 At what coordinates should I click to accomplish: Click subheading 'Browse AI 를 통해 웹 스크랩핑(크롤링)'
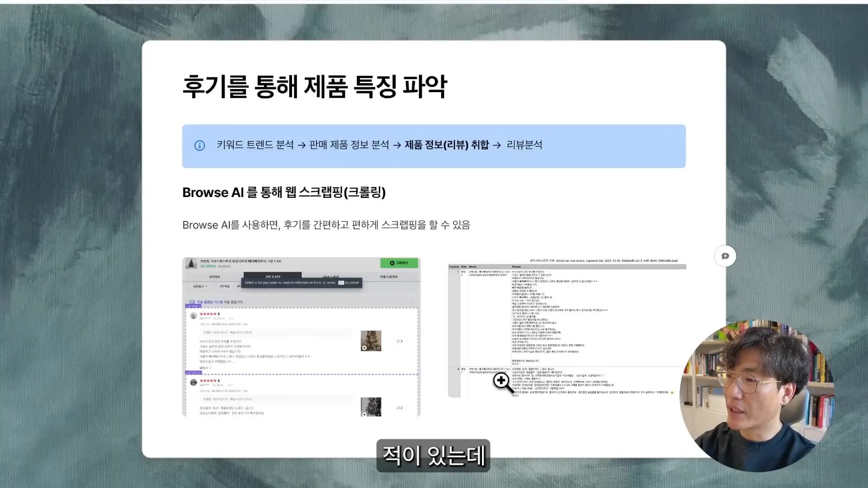pyautogui.click(x=284, y=192)
